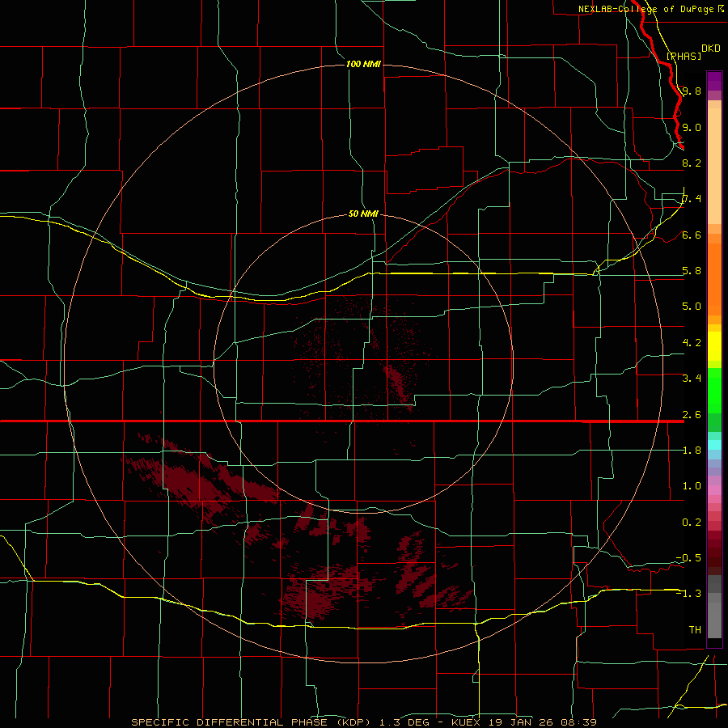Click the 4.2 value on the color scale

[692, 343]
